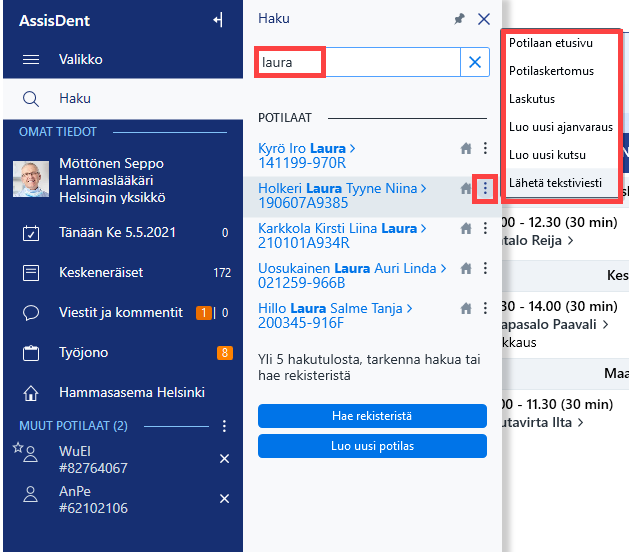Click user name Möttönen Seppo
This screenshot has height=552, width=629.
pyautogui.click(x=111, y=163)
